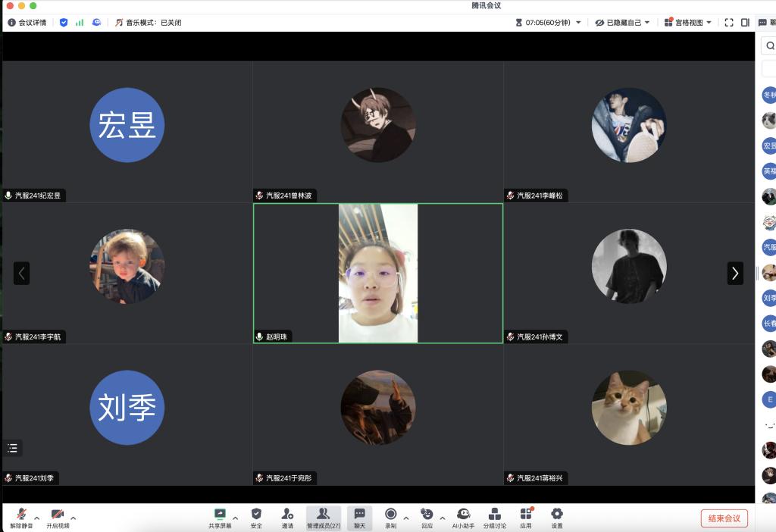Screen dimensions: 776x532
Task: Unmute microphone with 解除静音 button
Action: [21, 517]
